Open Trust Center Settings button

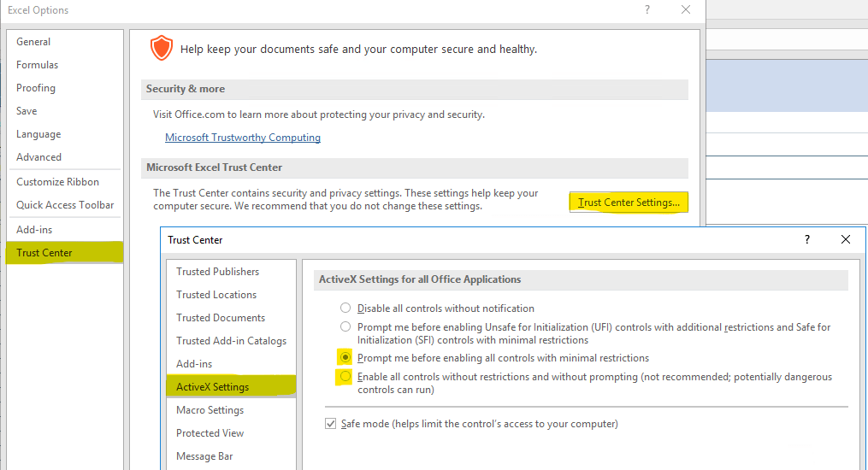pos(629,203)
